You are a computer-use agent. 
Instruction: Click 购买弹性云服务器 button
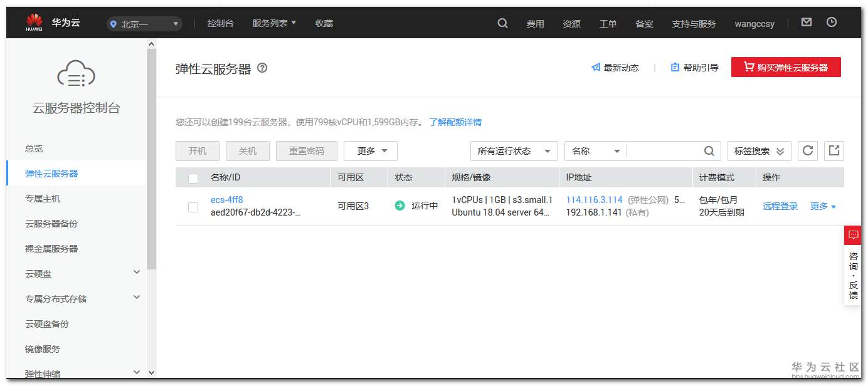(786, 67)
